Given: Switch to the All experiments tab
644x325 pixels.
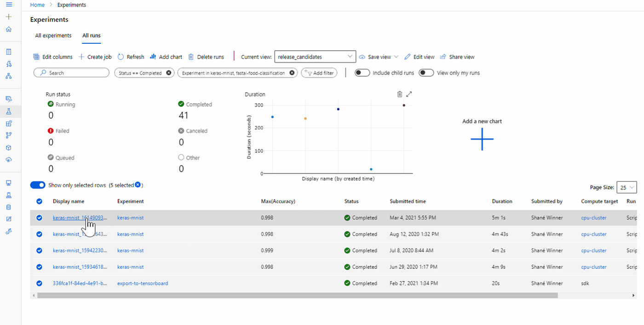Looking at the screenshot, I should point(53,35).
